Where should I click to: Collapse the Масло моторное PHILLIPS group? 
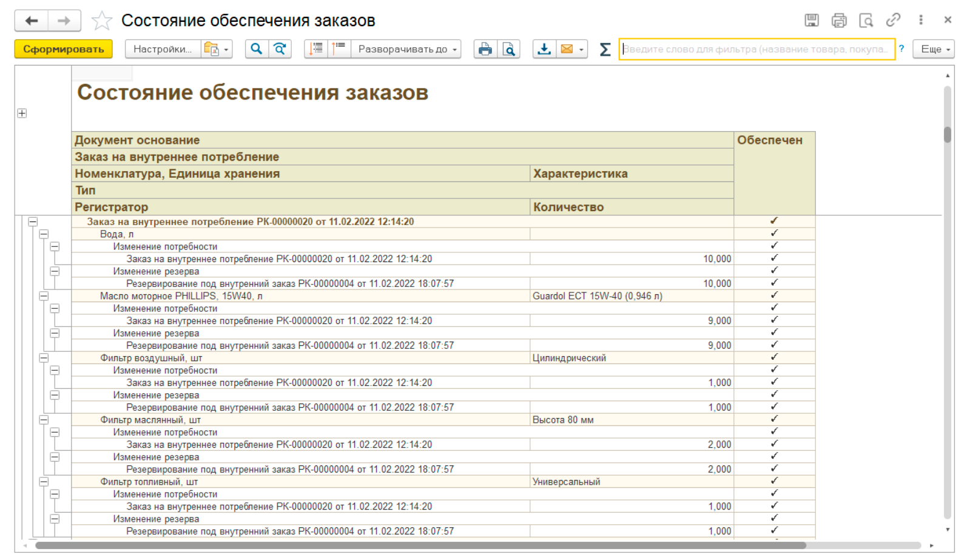pyautogui.click(x=44, y=296)
